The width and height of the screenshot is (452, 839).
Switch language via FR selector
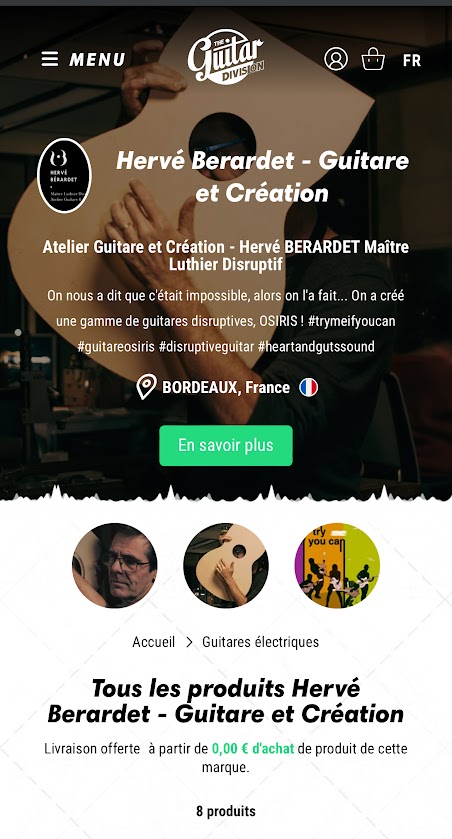click(x=412, y=60)
